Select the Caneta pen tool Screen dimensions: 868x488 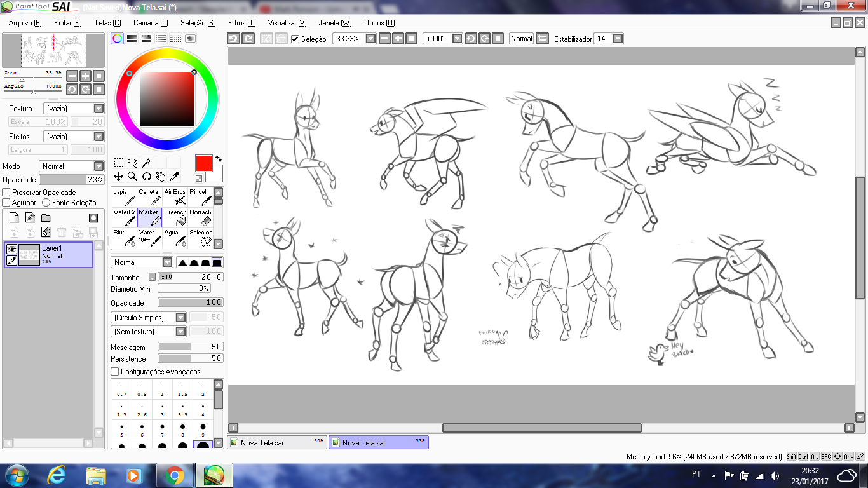[149, 197]
